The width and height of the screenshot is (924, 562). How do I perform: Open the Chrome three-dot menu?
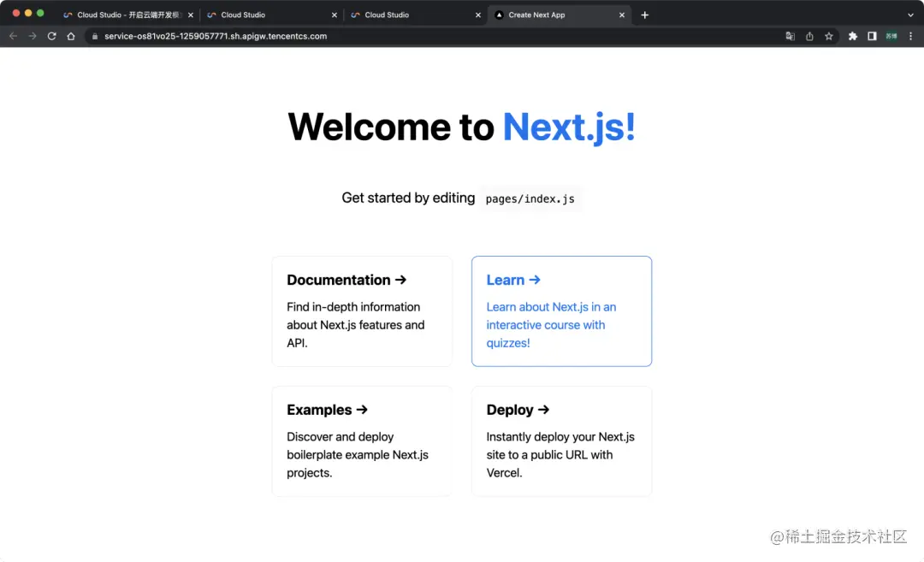pyautogui.click(x=910, y=36)
